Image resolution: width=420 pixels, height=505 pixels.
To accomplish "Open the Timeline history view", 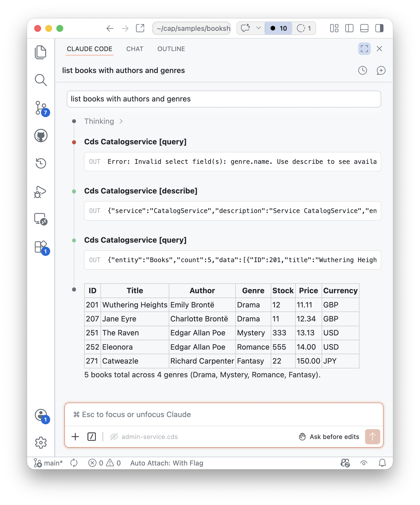I will (x=41, y=163).
